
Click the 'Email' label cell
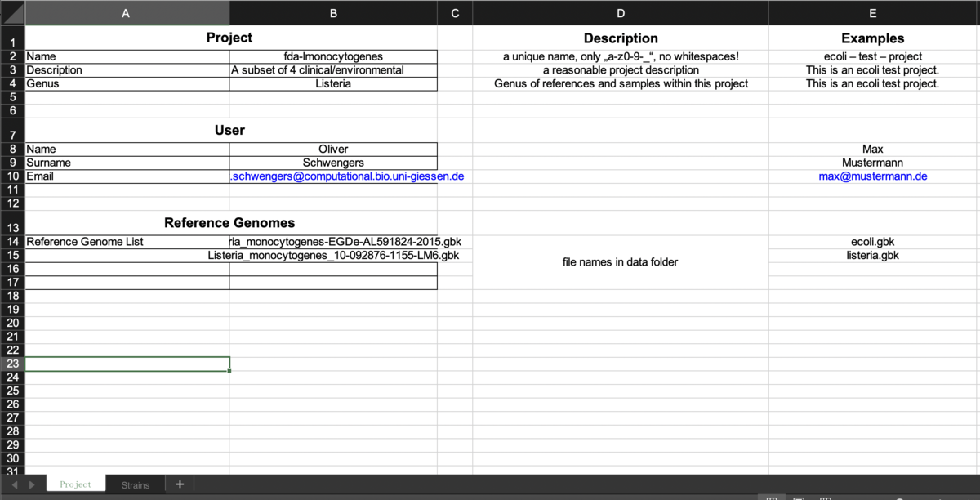(127, 176)
